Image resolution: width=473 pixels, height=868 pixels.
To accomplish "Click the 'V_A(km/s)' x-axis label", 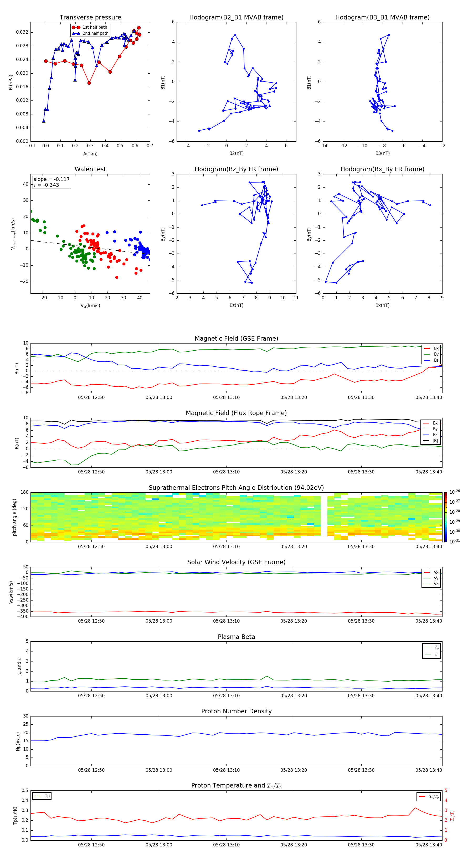I will click(90, 306).
